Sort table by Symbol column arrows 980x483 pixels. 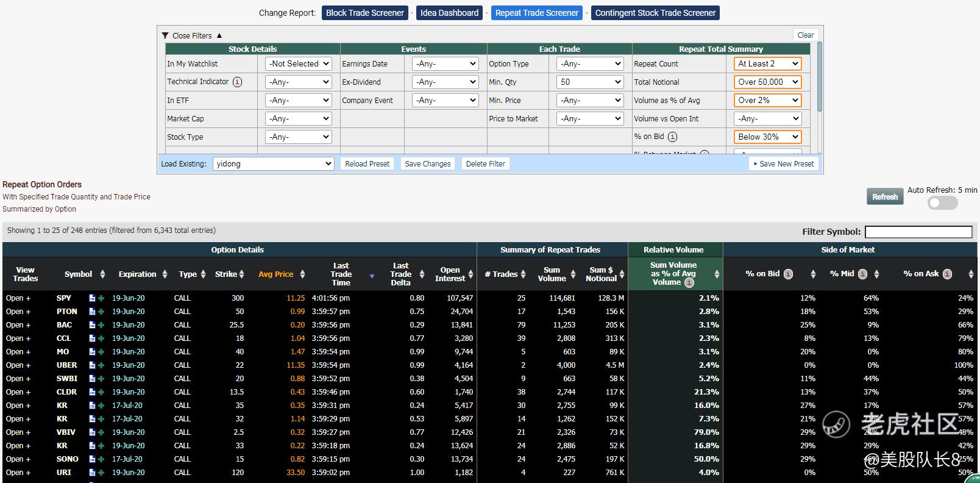pos(102,274)
